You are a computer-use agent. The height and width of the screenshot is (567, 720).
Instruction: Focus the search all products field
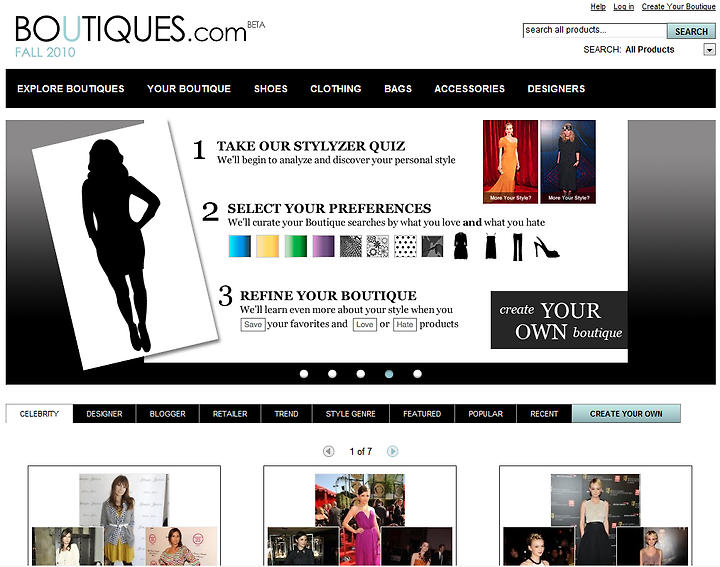coord(595,30)
